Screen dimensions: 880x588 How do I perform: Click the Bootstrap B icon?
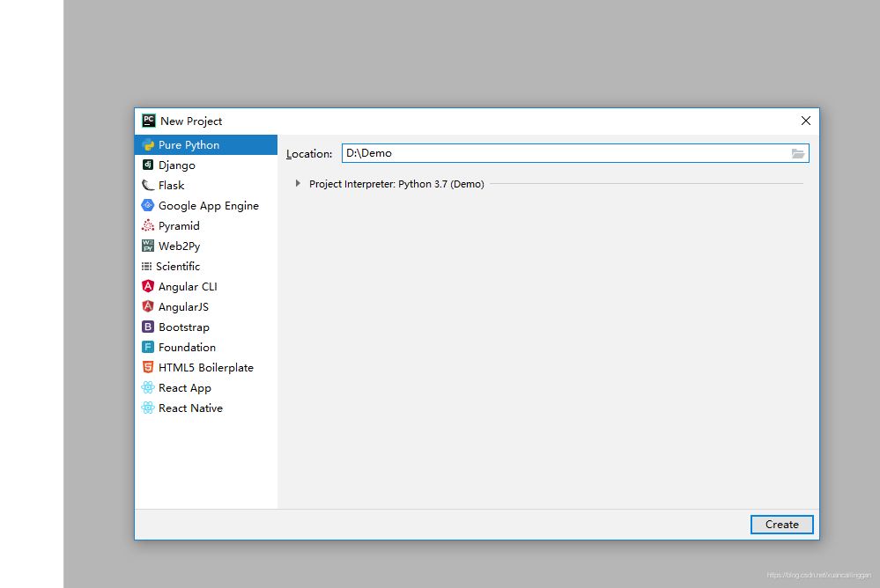point(148,327)
